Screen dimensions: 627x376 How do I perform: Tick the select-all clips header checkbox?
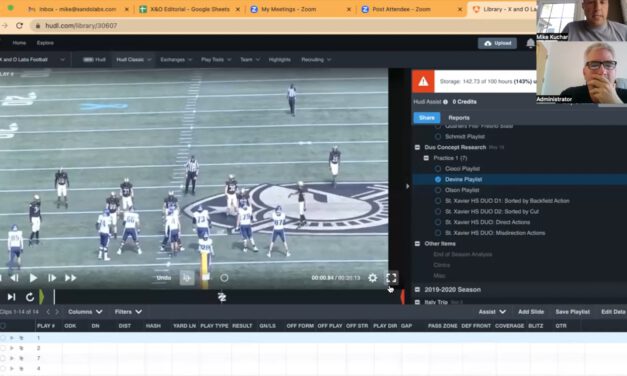[x=3, y=326]
